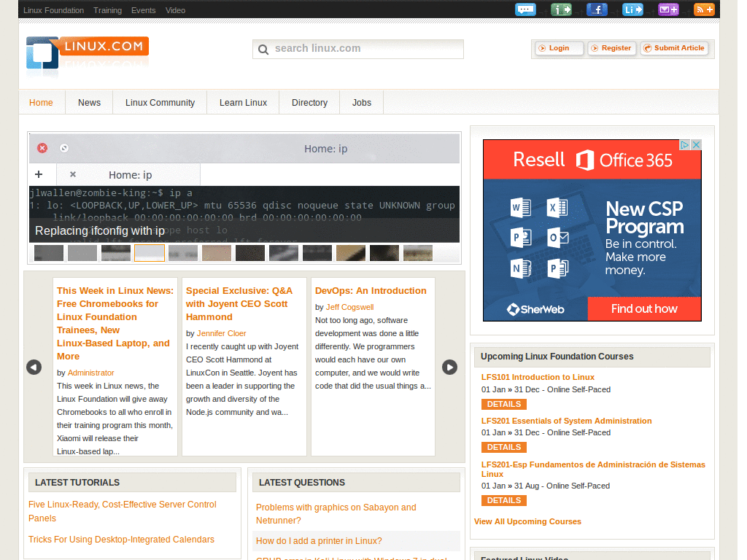Screen dimensions: 747x560
Task: Open author Jennifer Cloer link
Action: pos(222,333)
